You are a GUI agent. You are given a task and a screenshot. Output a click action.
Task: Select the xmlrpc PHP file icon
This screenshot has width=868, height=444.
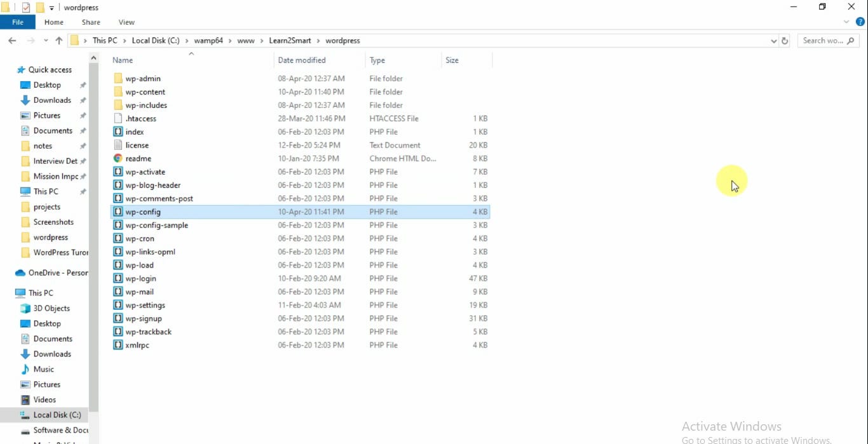click(x=118, y=346)
